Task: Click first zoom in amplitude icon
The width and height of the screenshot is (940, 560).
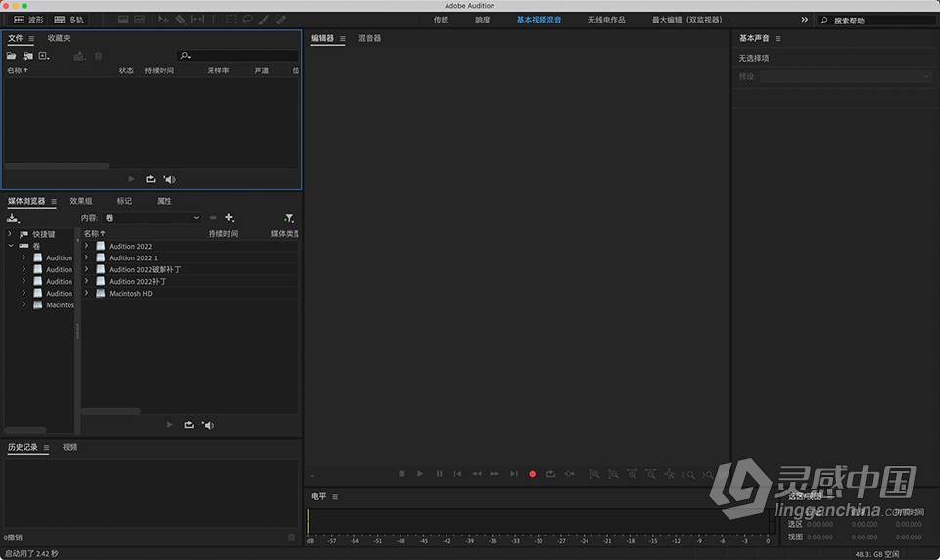Action: (594, 474)
